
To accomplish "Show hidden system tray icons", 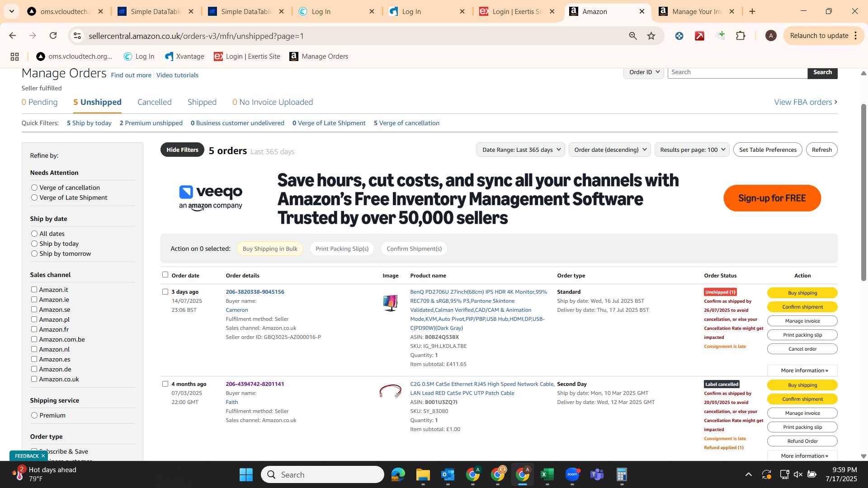I will tap(749, 474).
